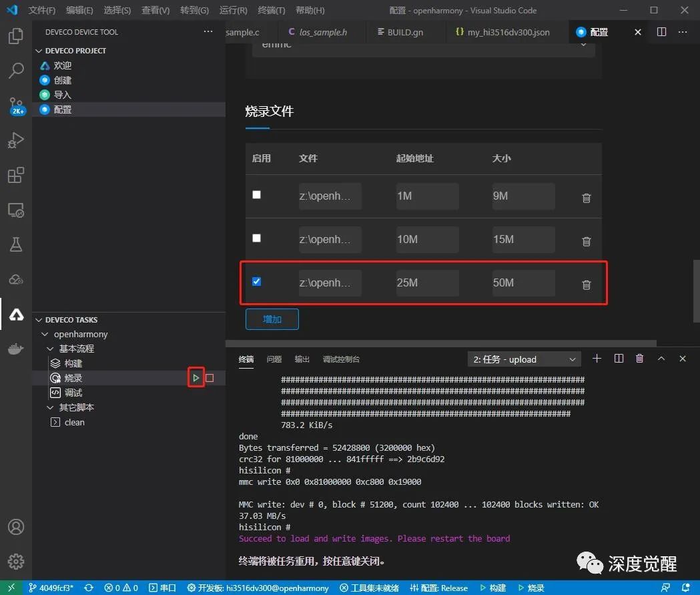
Task: Start the 烧录 task with play icon
Action: click(x=196, y=378)
